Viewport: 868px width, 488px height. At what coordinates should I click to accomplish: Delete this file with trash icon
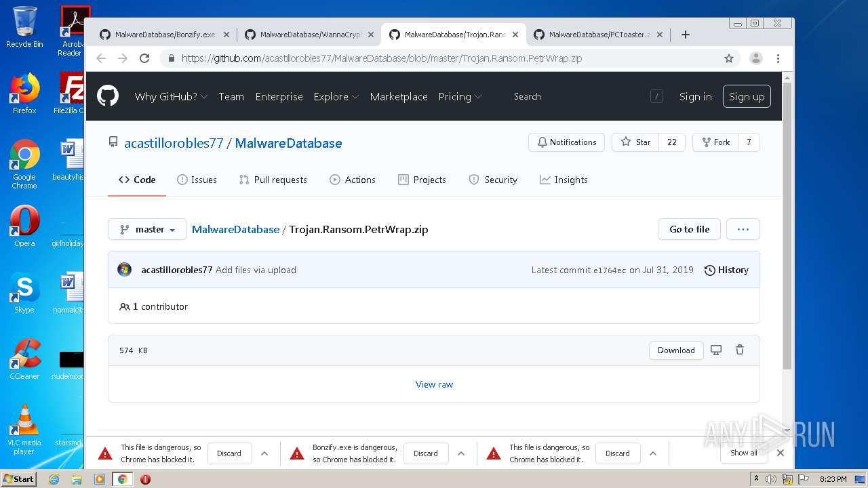tap(740, 350)
